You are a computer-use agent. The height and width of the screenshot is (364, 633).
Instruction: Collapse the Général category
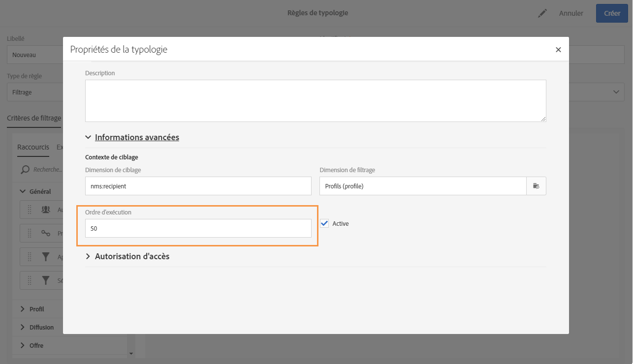coord(23,191)
